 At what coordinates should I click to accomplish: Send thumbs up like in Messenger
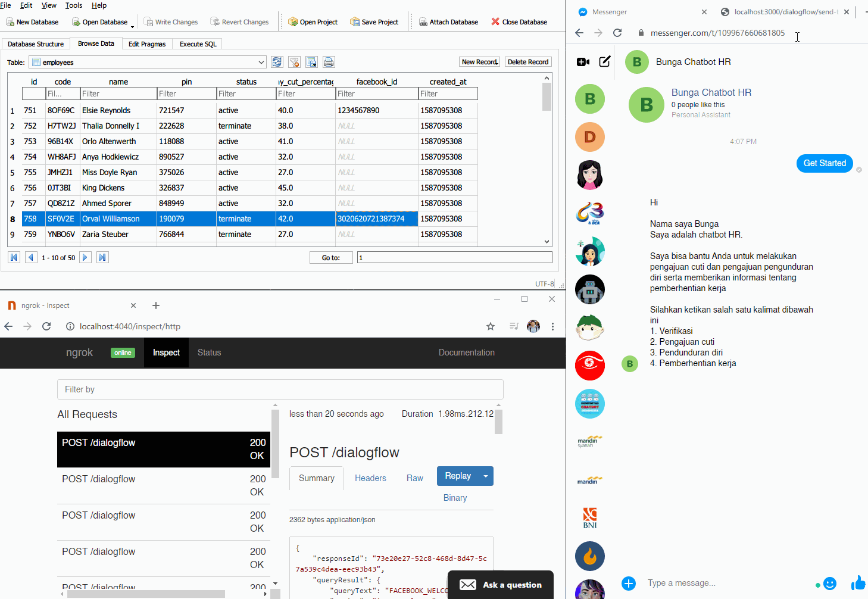tap(858, 583)
